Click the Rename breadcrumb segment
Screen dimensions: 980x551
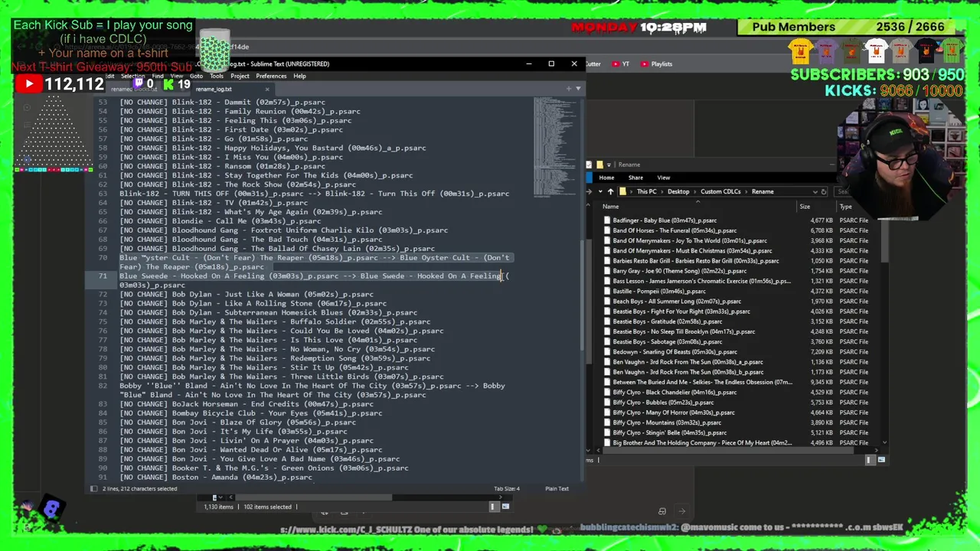763,191
